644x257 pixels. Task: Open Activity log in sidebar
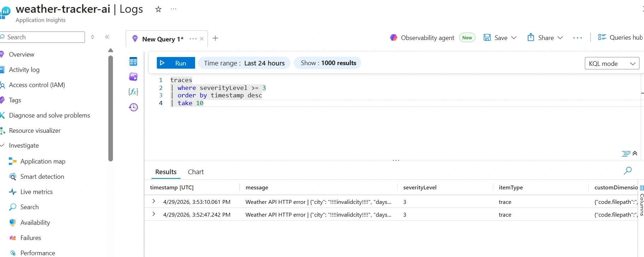[24, 70]
